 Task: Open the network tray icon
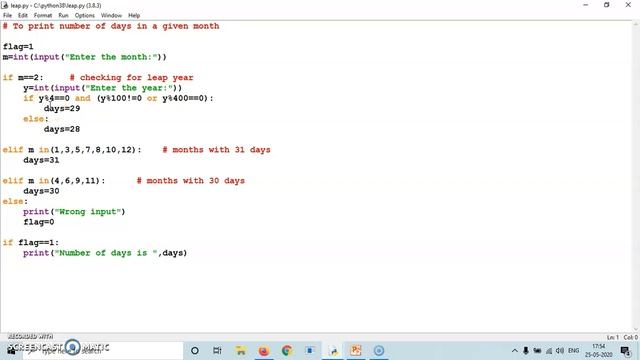point(549,351)
